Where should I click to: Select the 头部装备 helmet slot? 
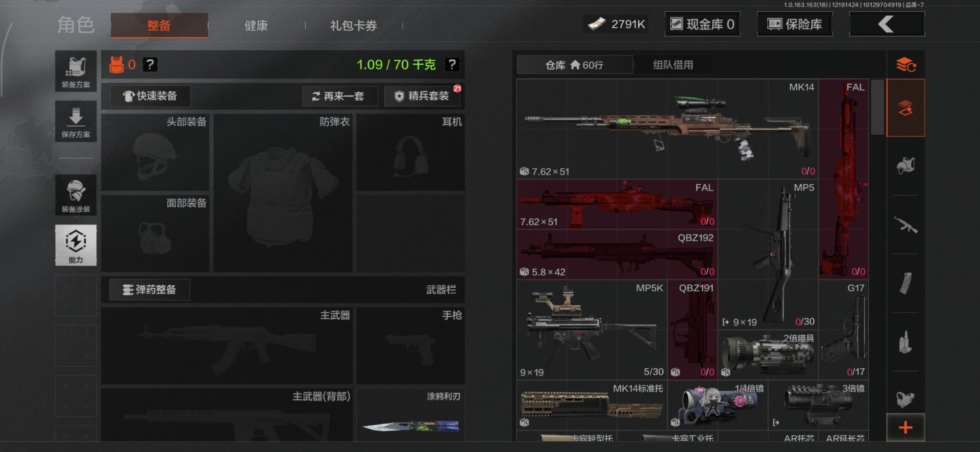[155, 152]
